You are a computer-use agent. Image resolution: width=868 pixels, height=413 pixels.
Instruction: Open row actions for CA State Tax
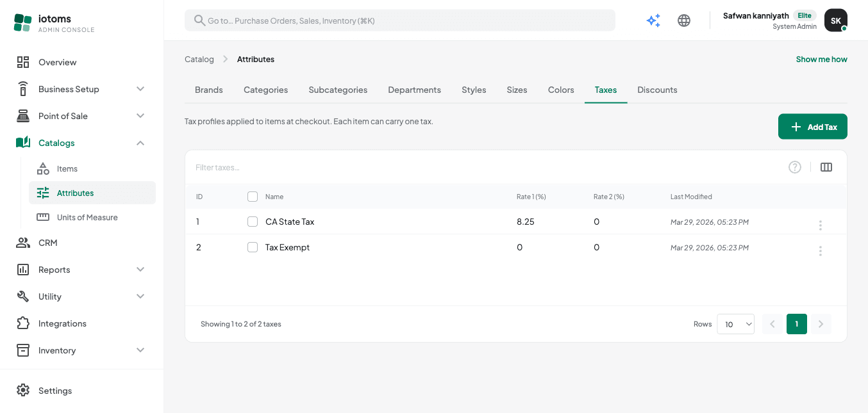point(820,225)
